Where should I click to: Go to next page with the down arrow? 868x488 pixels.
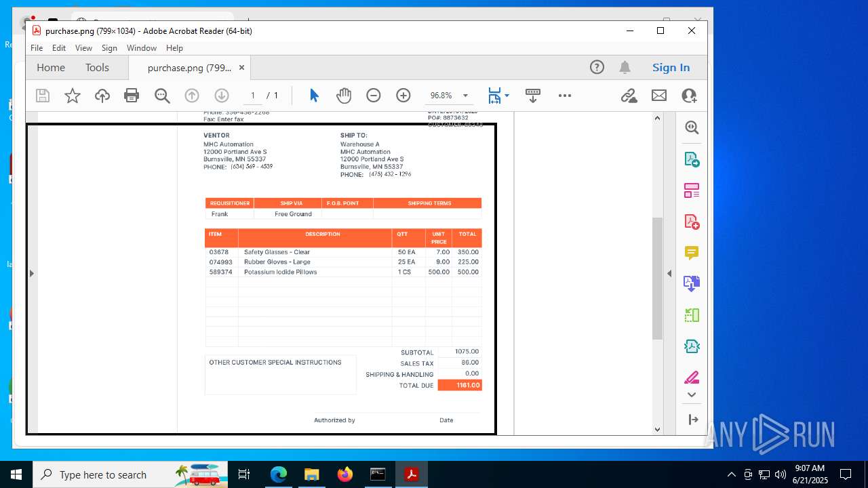click(x=222, y=96)
